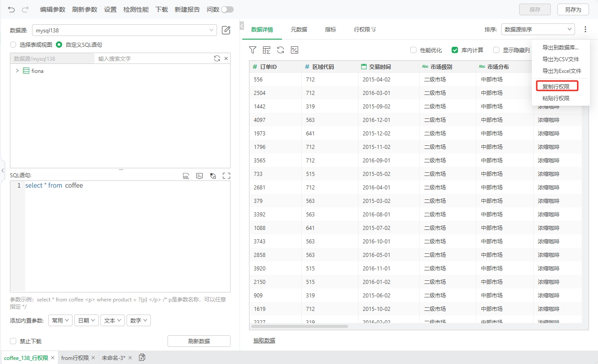Click the refresh icon in the table search bar
The height and width of the screenshot is (364, 598).
point(217,58)
